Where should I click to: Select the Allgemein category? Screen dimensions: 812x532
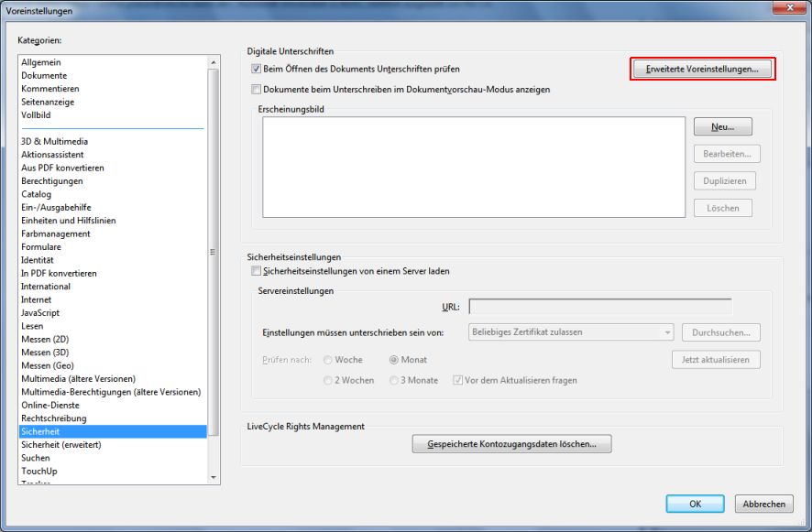(x=41, y=62)
